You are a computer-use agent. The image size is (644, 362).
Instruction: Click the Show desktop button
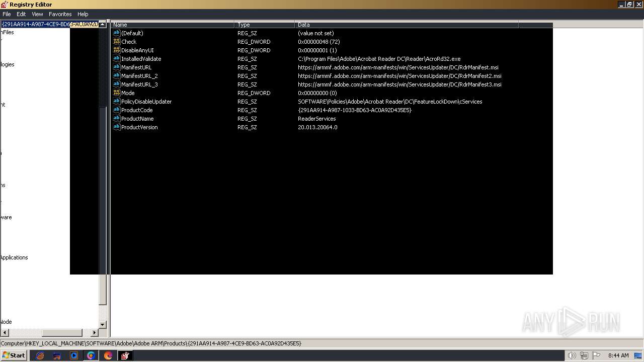[x=638, y=355]
